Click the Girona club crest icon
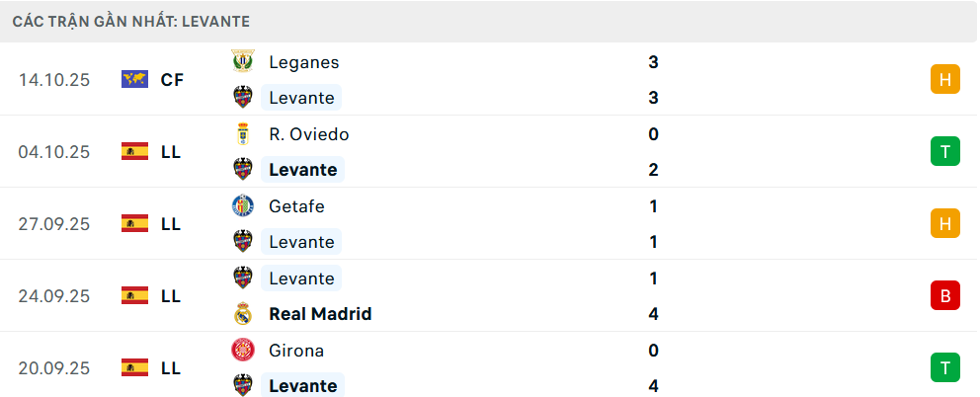Viewport: 980px width, 397px height. [x=242, y=350]
